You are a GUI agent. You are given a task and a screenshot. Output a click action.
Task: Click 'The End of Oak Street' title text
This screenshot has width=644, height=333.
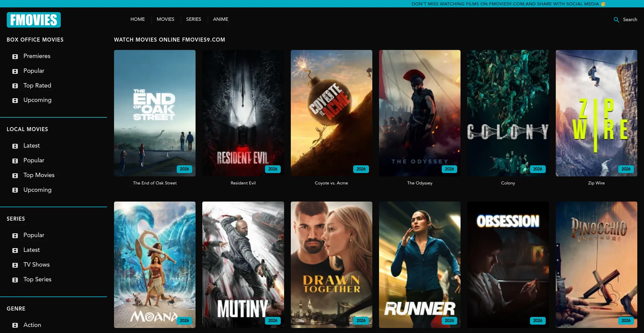pyautogui.click(x=155, y=183)
